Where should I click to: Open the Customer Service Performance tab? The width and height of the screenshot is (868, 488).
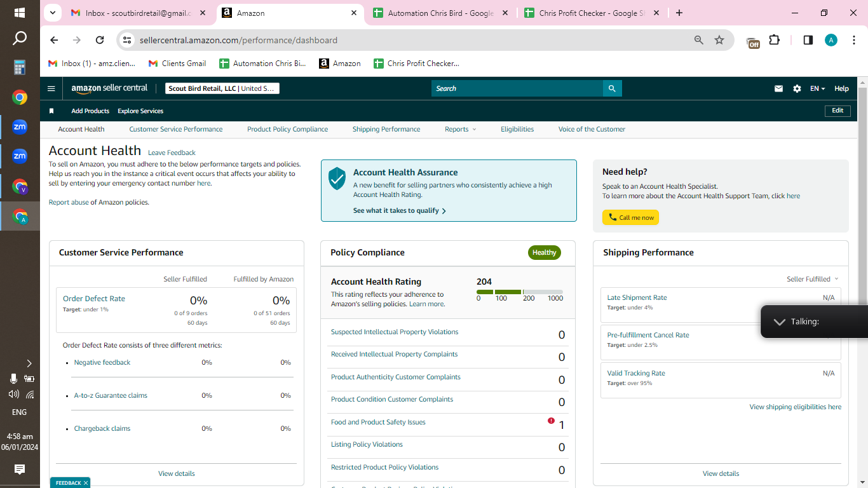point(176,129)
